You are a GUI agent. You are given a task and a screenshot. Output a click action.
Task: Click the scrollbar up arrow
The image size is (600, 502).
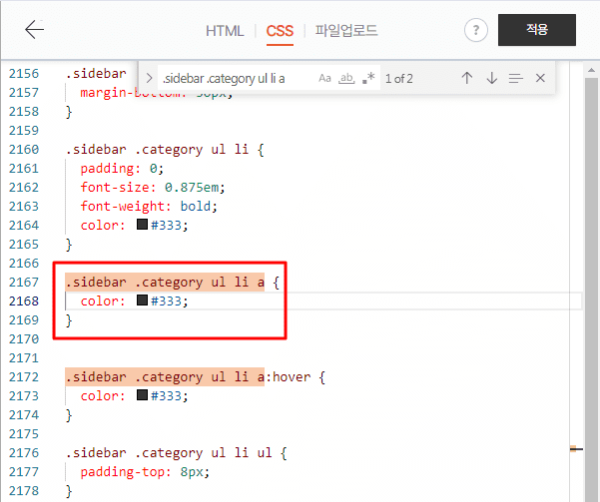(x=592, y=70)
